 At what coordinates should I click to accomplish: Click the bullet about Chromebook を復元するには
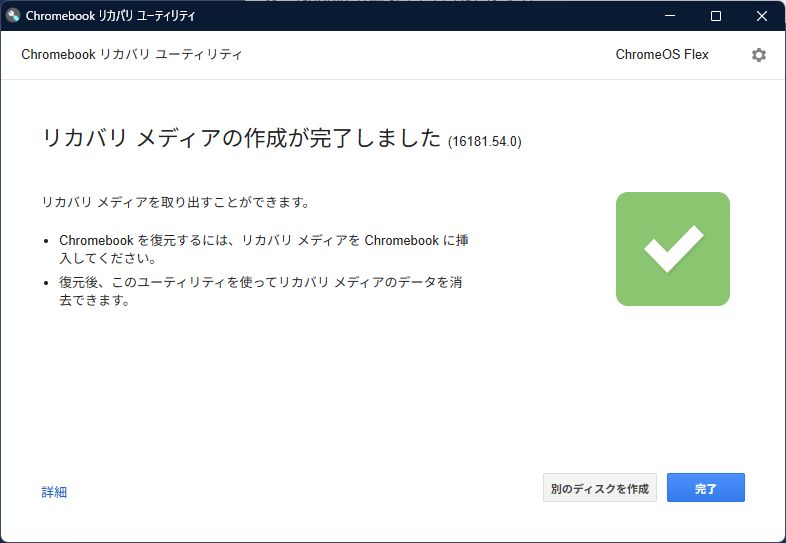[x=264, y=249]
